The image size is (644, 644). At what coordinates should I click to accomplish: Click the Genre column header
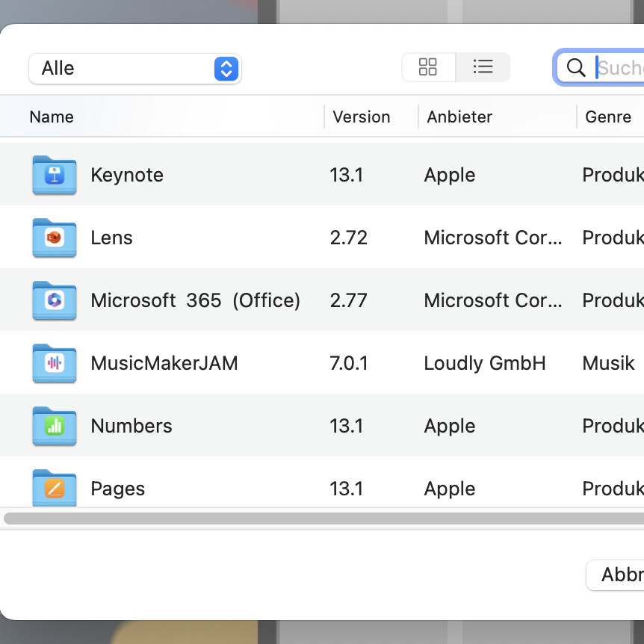(x=608, y=117)
